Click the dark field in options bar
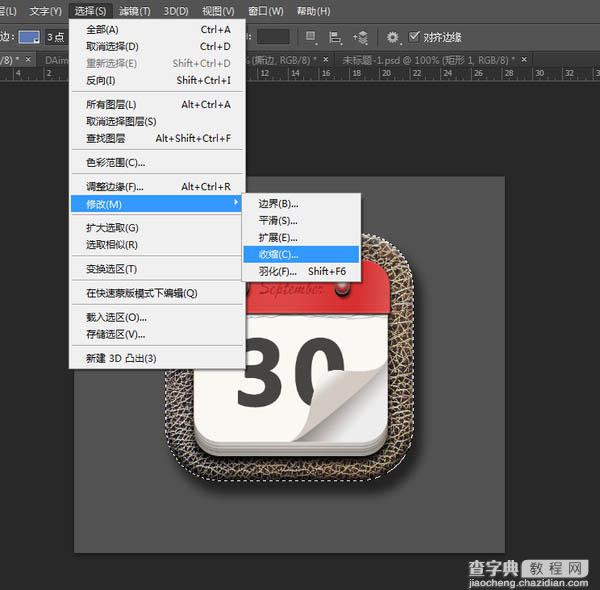 point(273,37)
